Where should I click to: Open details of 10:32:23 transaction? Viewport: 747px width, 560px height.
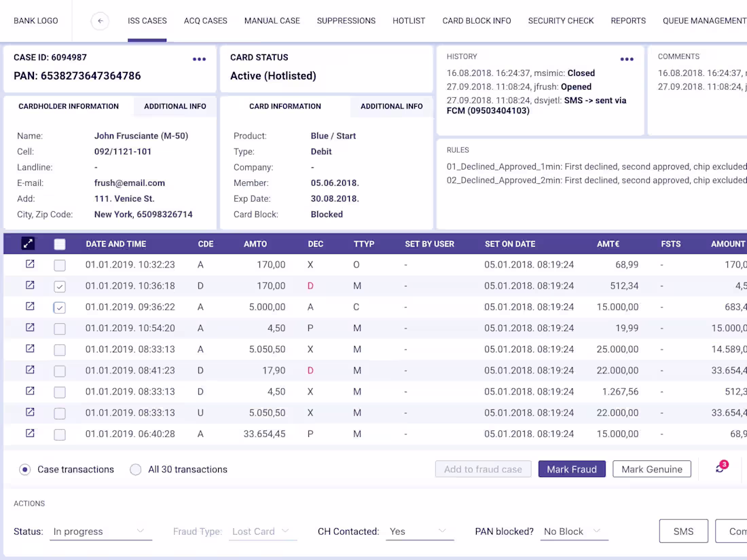(x=30, y=264)
